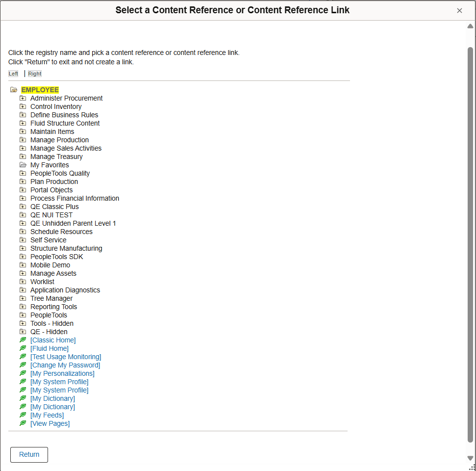
Task: Click the link icon beside [My Personalizations]
Action: 23,373
